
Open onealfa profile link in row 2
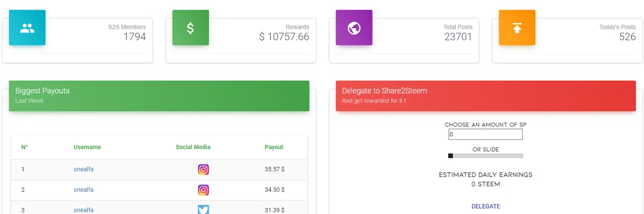(84, 190)
